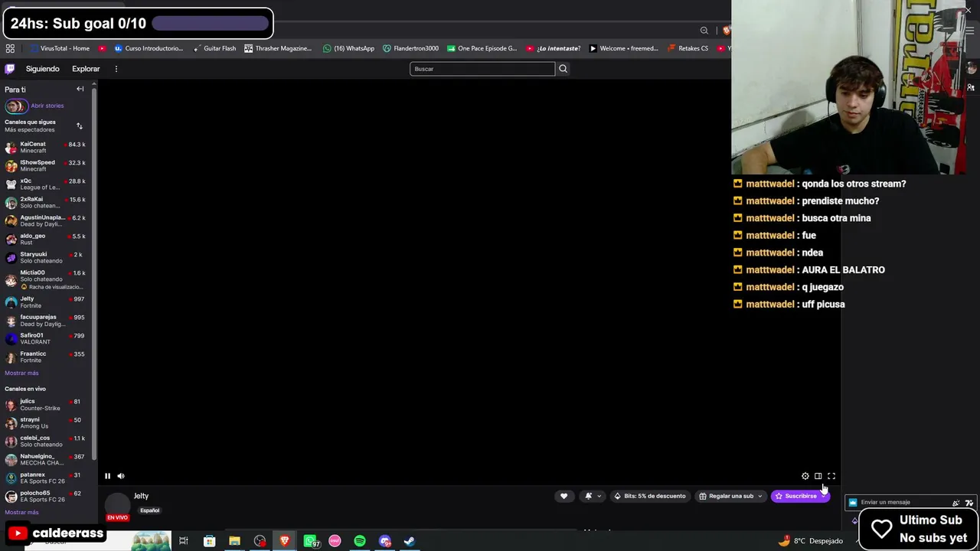
Task: Open the Explorar tab
Action: [x=86, y=69]
